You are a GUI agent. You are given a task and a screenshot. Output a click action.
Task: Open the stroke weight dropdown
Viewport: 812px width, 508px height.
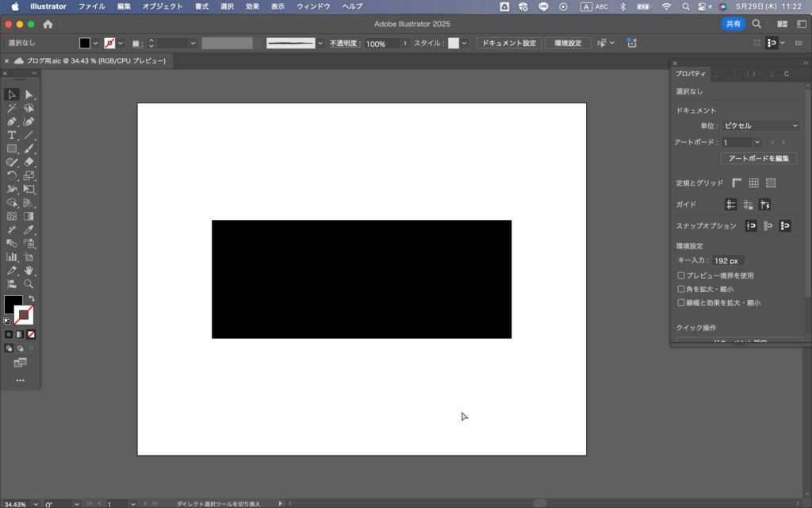[x=193, y=43]
